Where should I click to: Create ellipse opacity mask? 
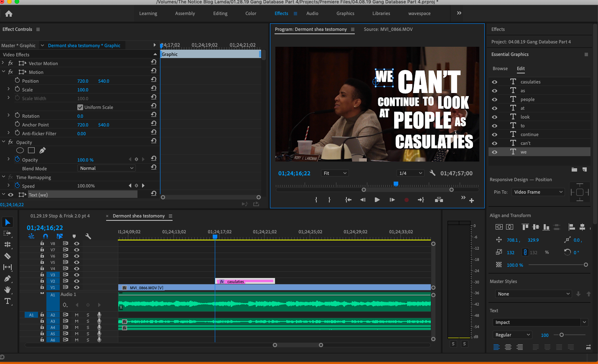[20, 150]
